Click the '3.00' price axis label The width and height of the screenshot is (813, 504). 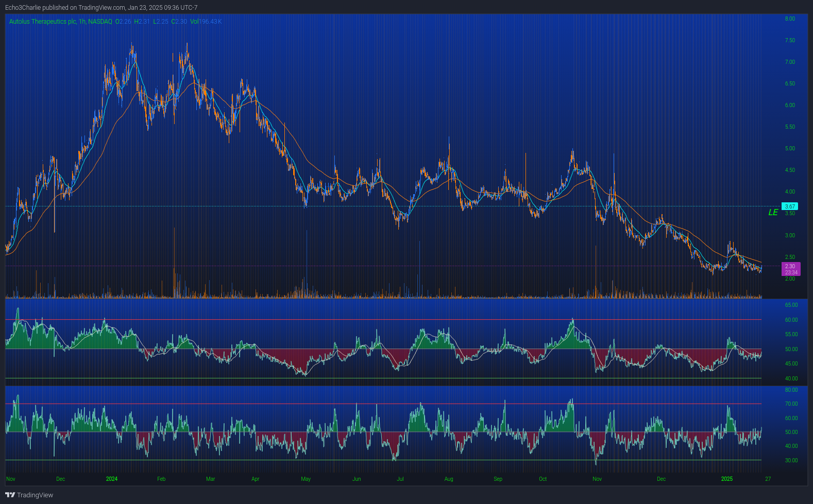pyautogui.click(x=790, y=235)
